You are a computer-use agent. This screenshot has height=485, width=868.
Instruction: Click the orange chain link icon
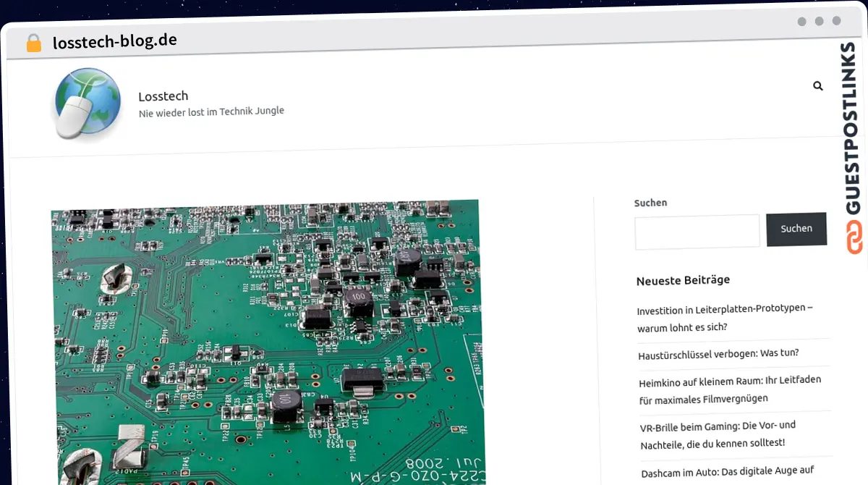tap(854, 237)
